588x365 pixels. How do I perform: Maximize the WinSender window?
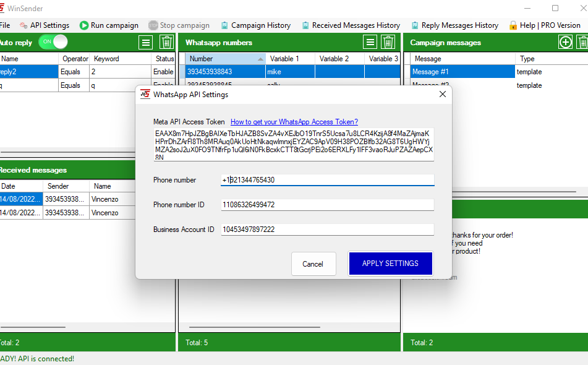coord(555,8)
